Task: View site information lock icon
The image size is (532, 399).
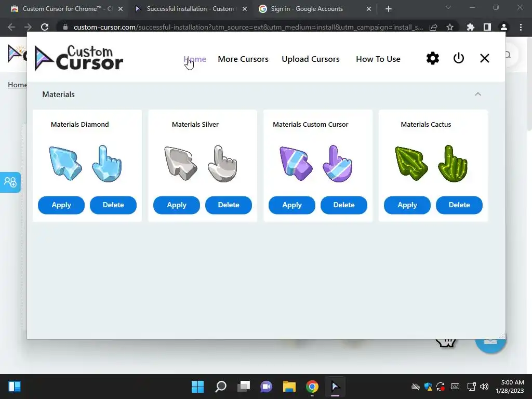Action: pyautogui.click(x=65, y=27)
